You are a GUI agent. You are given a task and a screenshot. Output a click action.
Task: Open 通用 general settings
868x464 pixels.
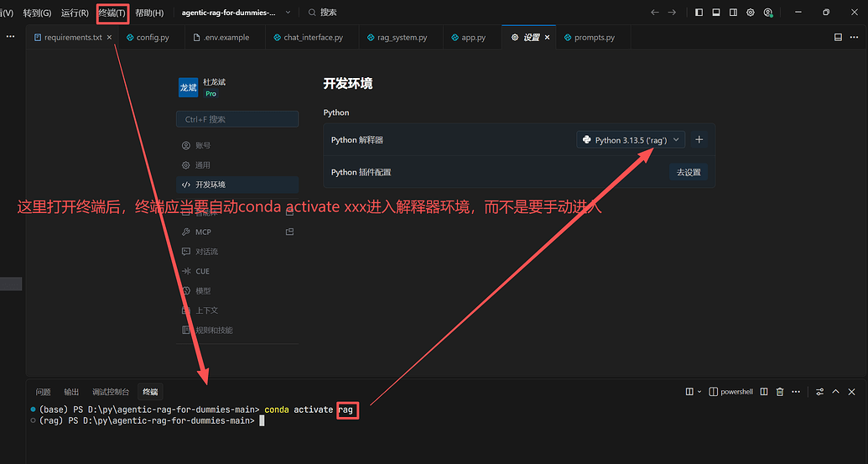click(x=237, y=165)
